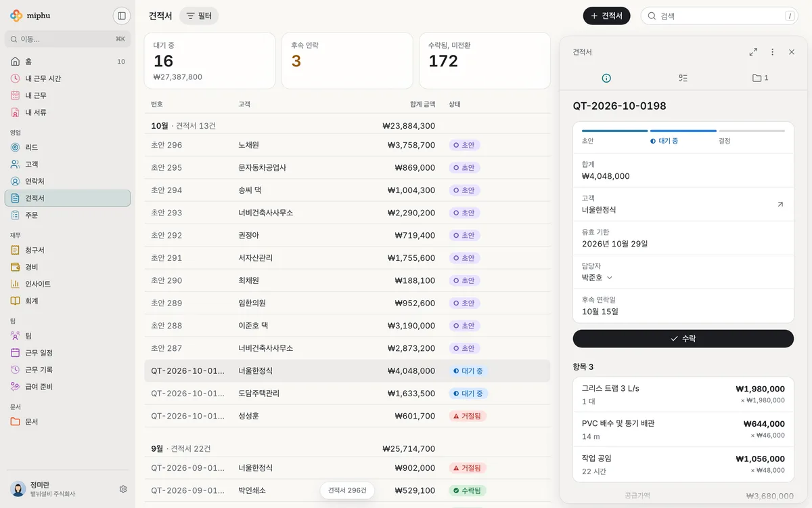Open settings gear next to 정미란
This screenshot has width=812, height=508.
coord(123,489)
